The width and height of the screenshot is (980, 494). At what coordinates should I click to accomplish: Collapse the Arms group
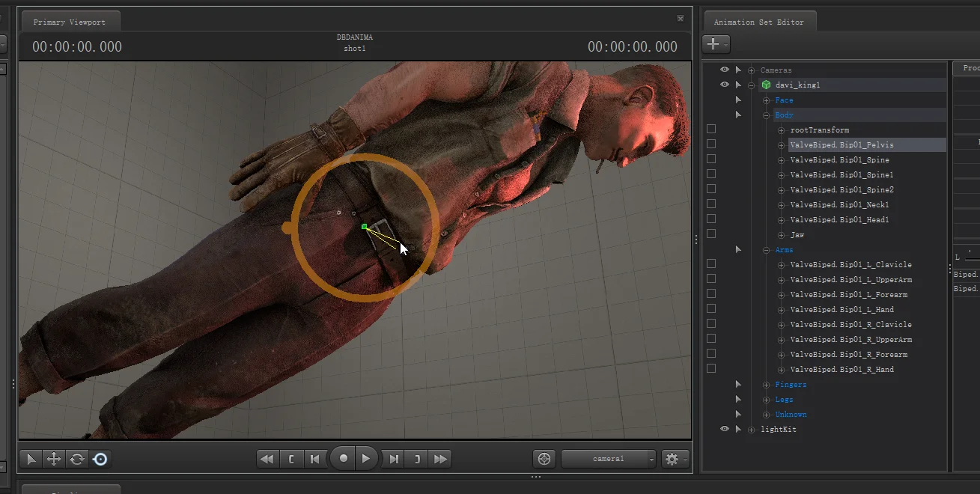point(766,250)
